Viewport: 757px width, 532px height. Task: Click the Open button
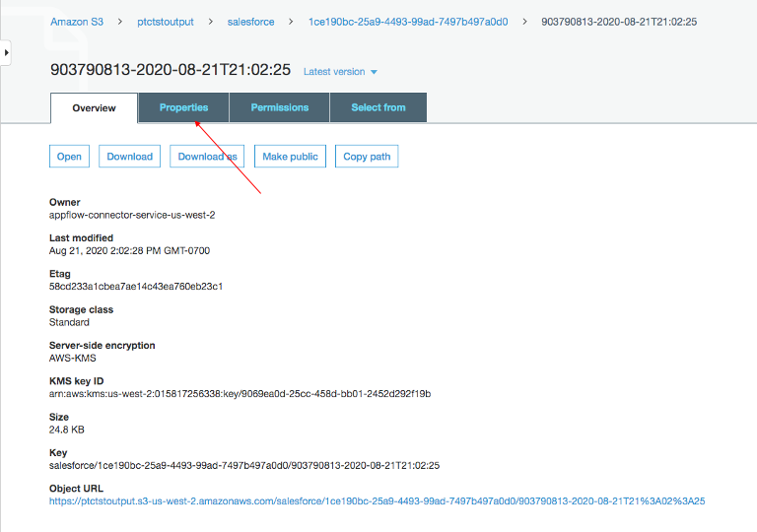point(69,157)
